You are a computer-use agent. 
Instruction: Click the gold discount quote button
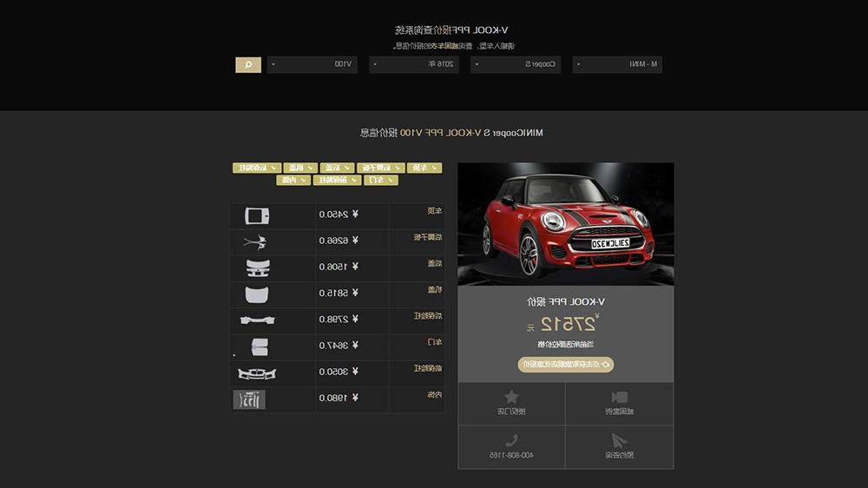pyautogui.click(x=566, y=365)
